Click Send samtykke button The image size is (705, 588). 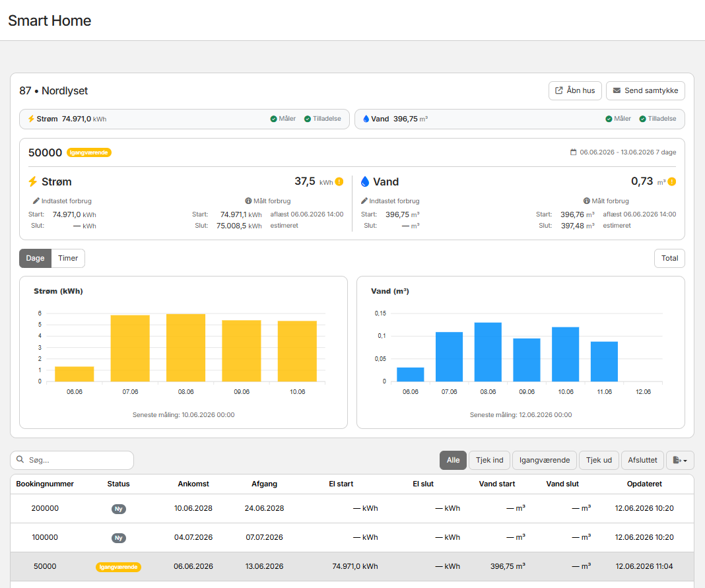(x=645, y=90)
